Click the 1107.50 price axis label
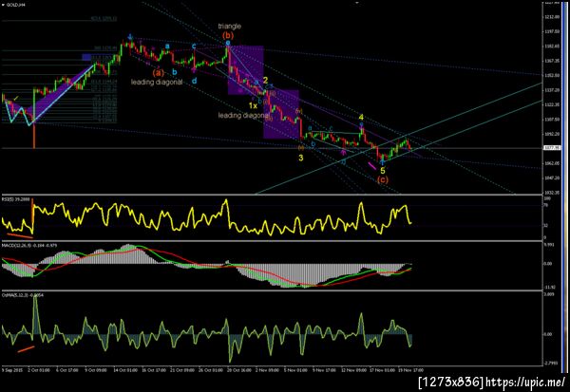 coord(552,120)
